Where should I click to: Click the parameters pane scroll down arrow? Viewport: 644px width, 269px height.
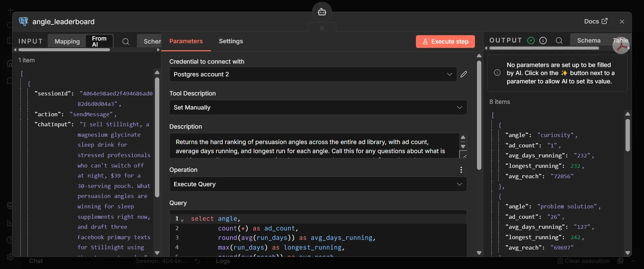pos(479,253)
